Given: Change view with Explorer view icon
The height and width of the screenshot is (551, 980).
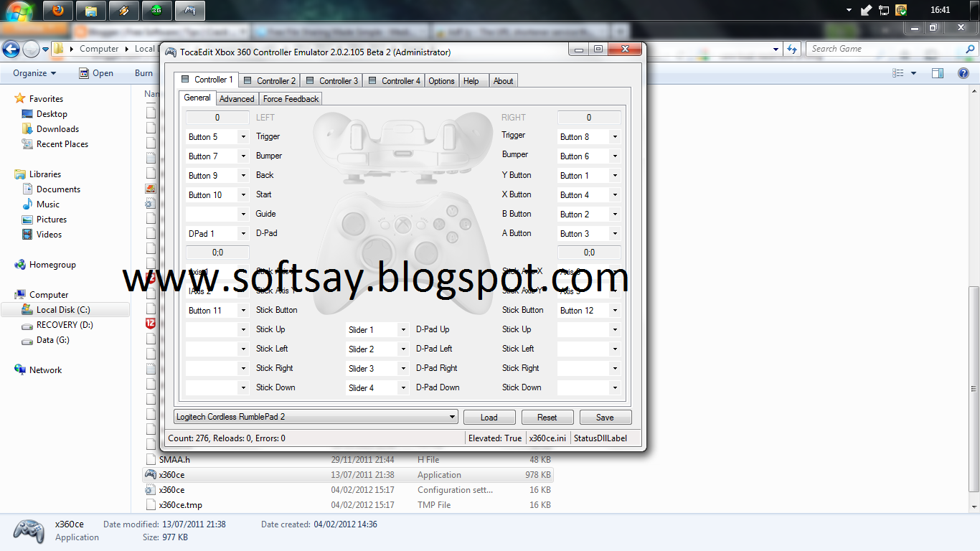Looking at the screenshot, I should coord(898,73).
